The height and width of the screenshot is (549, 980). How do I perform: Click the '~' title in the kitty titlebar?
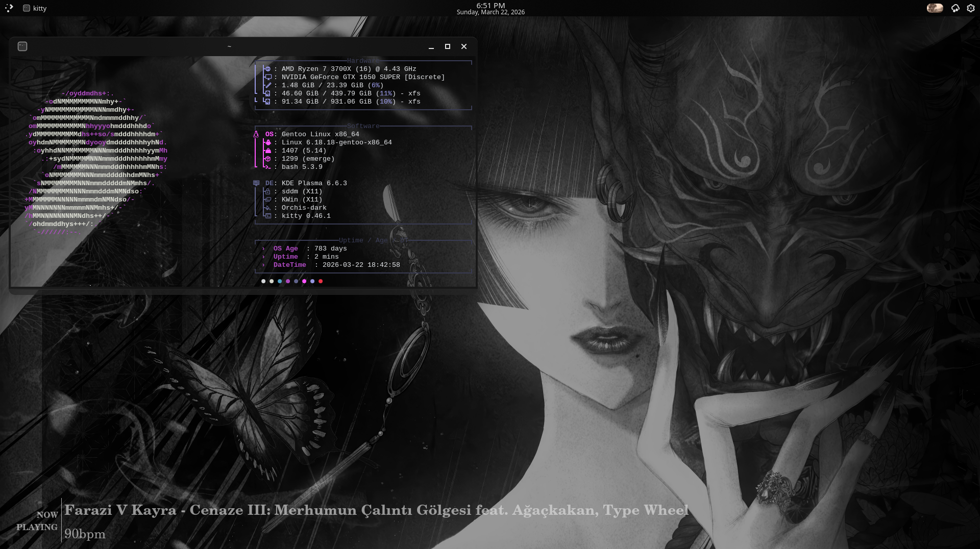pyautogui.click(x=229, y=46)
